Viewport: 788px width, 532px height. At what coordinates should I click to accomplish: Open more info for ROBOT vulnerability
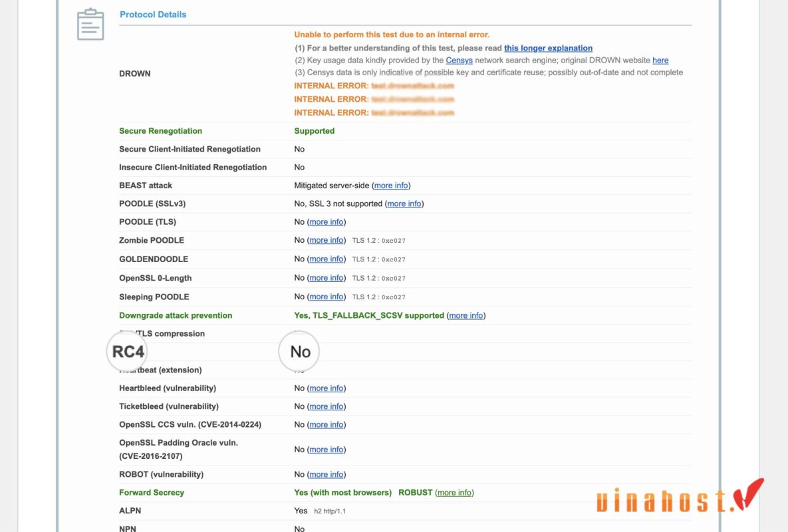pos(327,474)
